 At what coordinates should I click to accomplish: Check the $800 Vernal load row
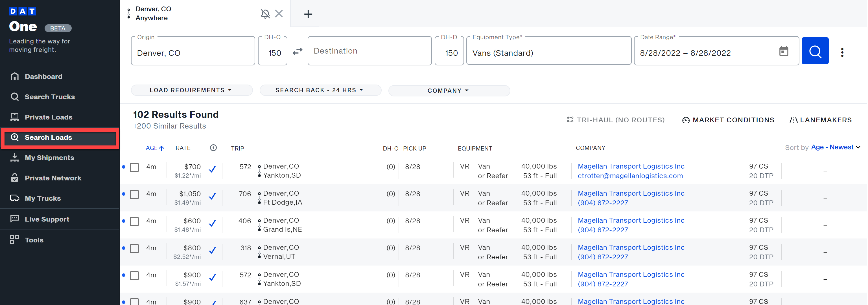135,248
